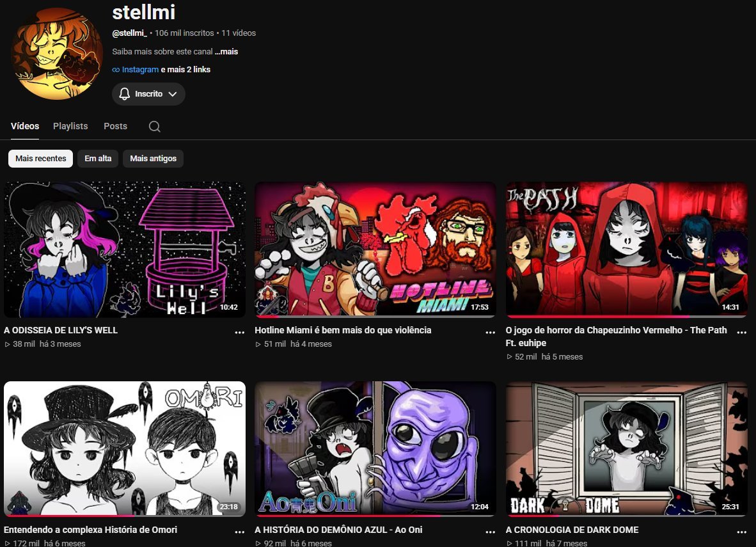Select the Mais recentes filter chip

pos(40,158)
